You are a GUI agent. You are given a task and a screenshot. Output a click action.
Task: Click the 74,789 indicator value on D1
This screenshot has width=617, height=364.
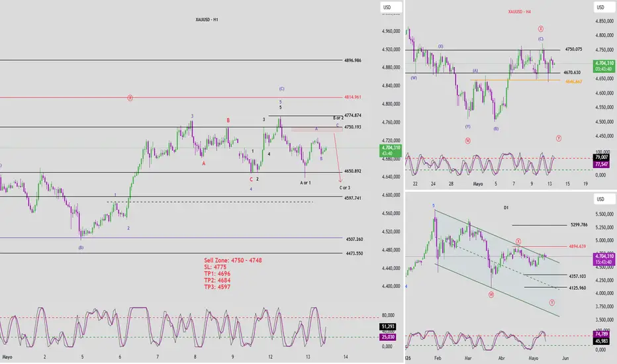[x=601, y=334]
